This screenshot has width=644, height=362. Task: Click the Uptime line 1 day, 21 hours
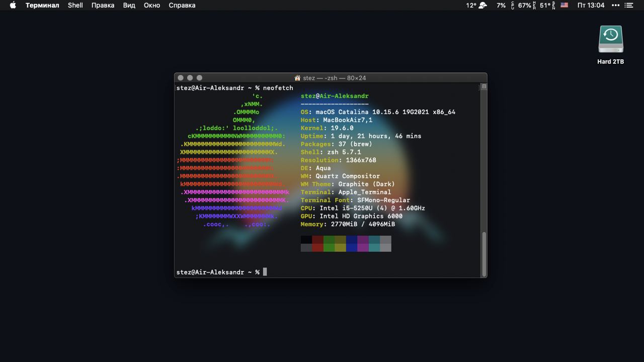click(361, 136)
